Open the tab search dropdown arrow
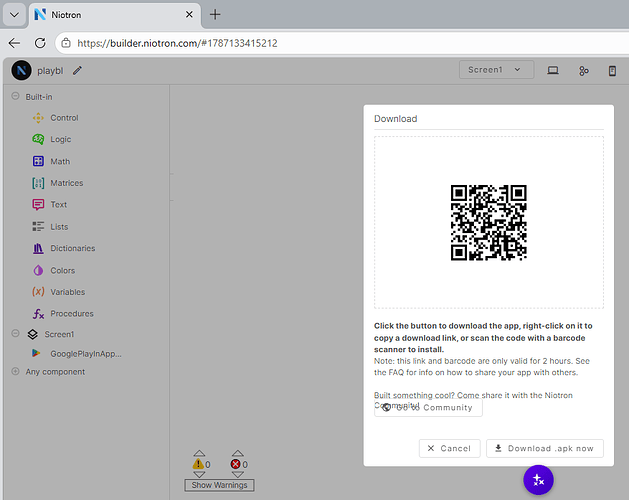The width and height of the screenshot is (629, 500). (x=14, y=15)
